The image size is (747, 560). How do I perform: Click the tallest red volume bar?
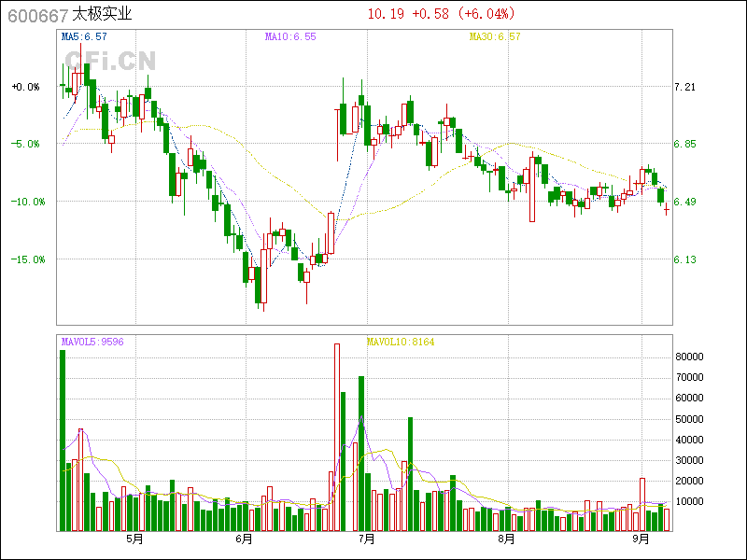click(337, 437)
